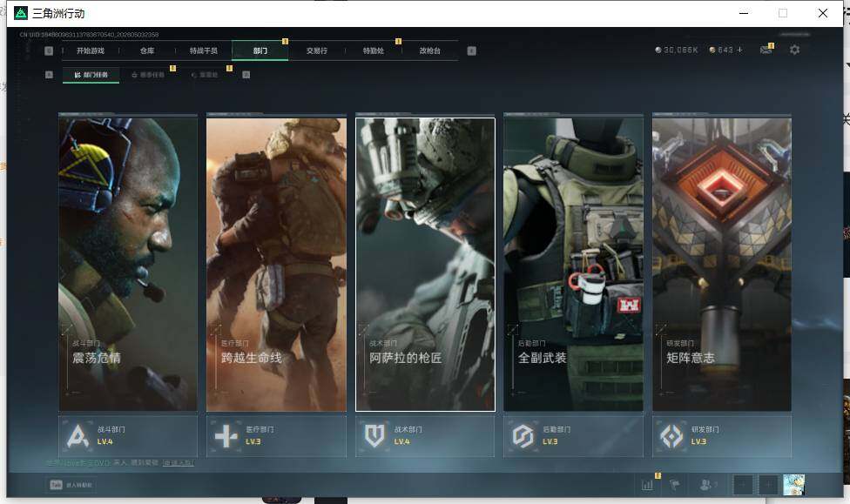Click the key hint icon left of 部门任务
The image size is (850, 504).
[x=49, y=75]
